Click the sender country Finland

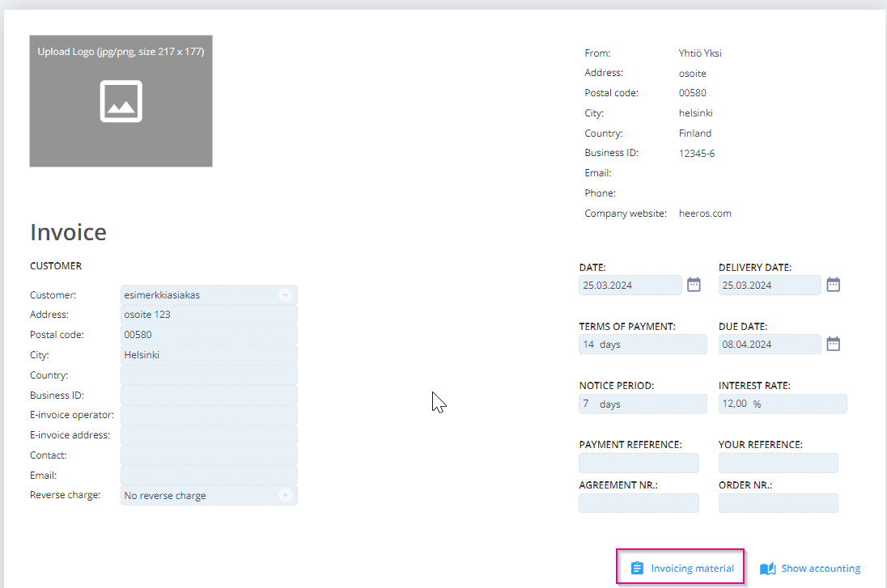(x=694, y=133)
